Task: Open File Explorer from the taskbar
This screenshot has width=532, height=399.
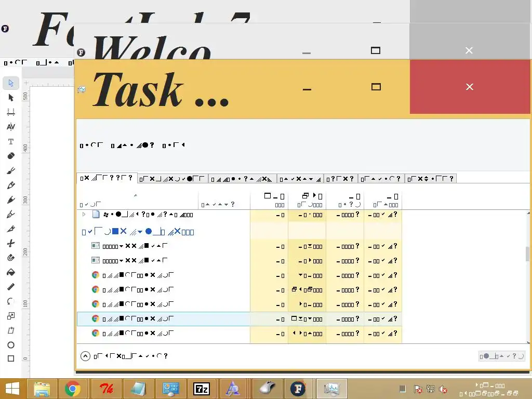Action: coord(42,389)
